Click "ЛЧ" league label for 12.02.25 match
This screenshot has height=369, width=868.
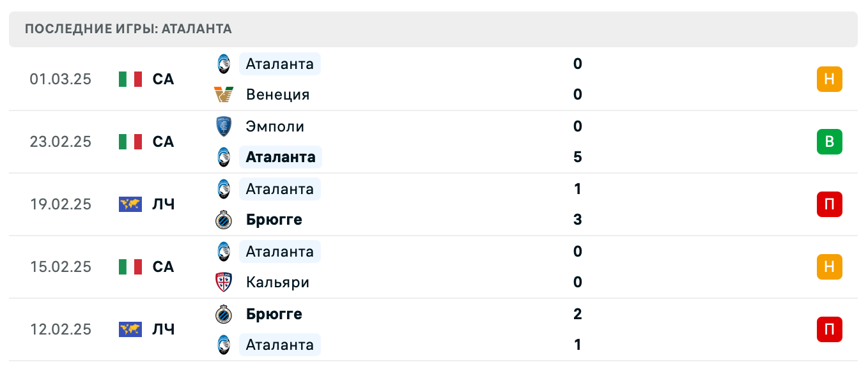coord(163,329)
